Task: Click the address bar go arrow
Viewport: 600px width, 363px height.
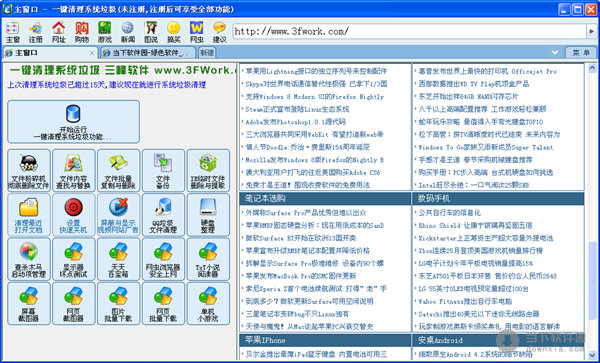Action: pos(592,31)
